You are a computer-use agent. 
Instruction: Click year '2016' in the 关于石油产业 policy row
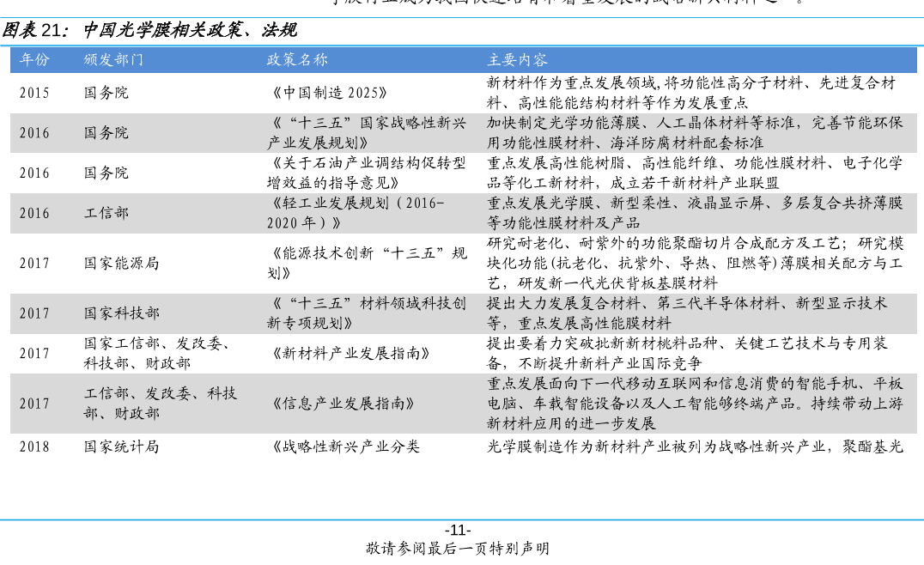(x=34, y=173)
